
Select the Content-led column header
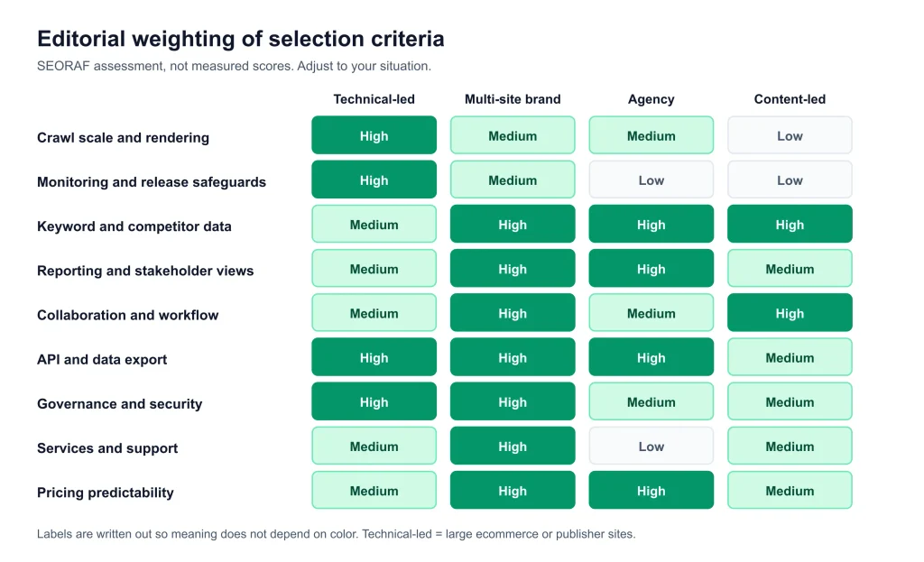[789, 99]
